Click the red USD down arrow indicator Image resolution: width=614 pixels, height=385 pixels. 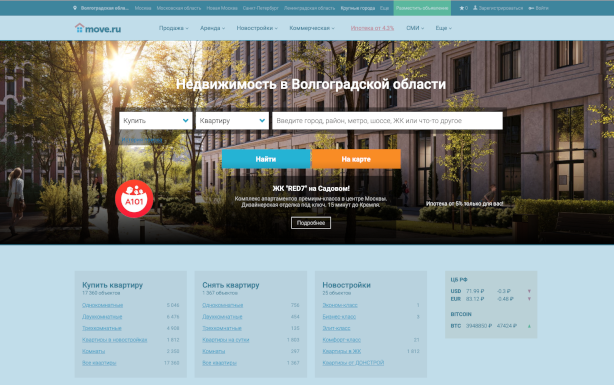tap(529, 291)
